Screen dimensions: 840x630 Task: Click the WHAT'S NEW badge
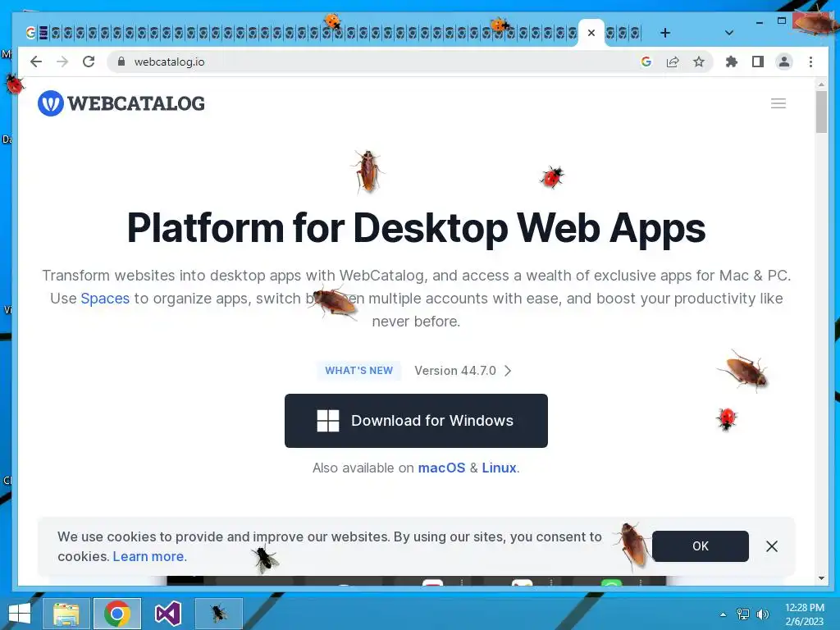click(359, 371)
